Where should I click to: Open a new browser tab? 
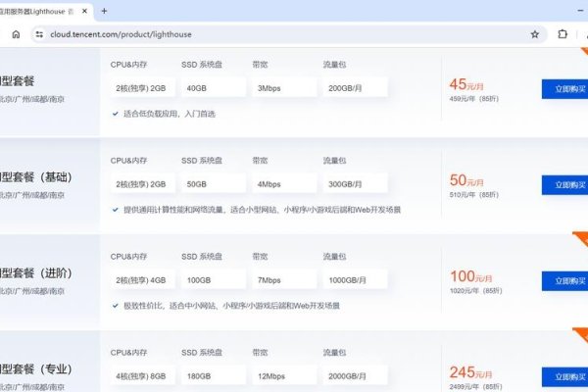[x=104, y=11]
